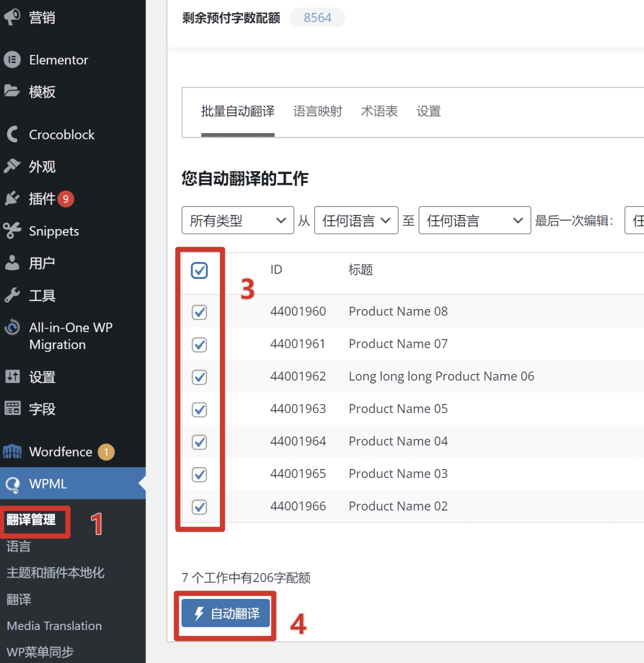Click the 自动翻译 button
This screenshot has height=663, width=644.
point(225,613)
